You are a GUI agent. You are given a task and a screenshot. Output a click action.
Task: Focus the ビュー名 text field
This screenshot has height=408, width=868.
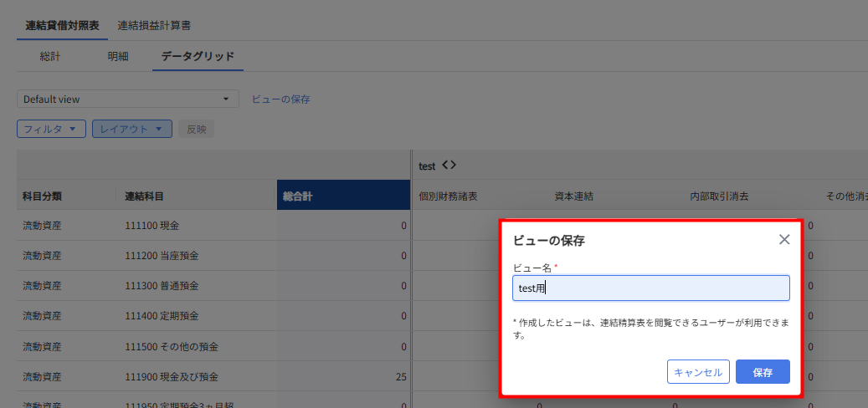[650, 288]
